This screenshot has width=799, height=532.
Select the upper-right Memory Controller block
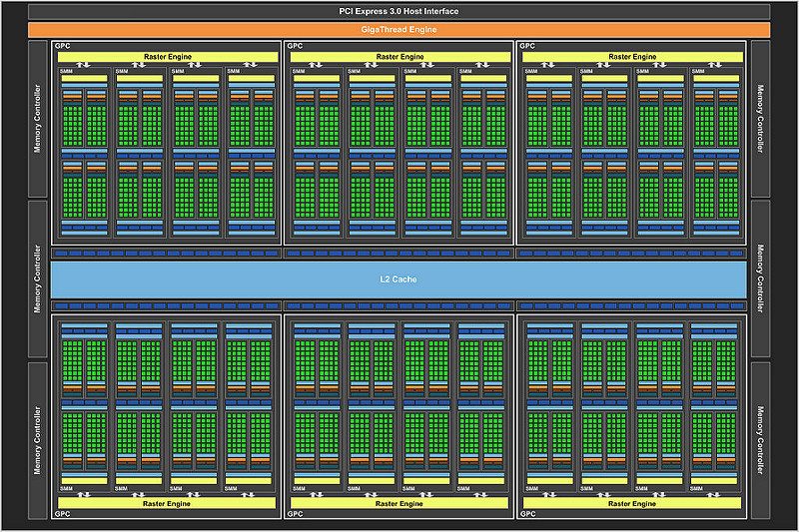click(760, 120)
